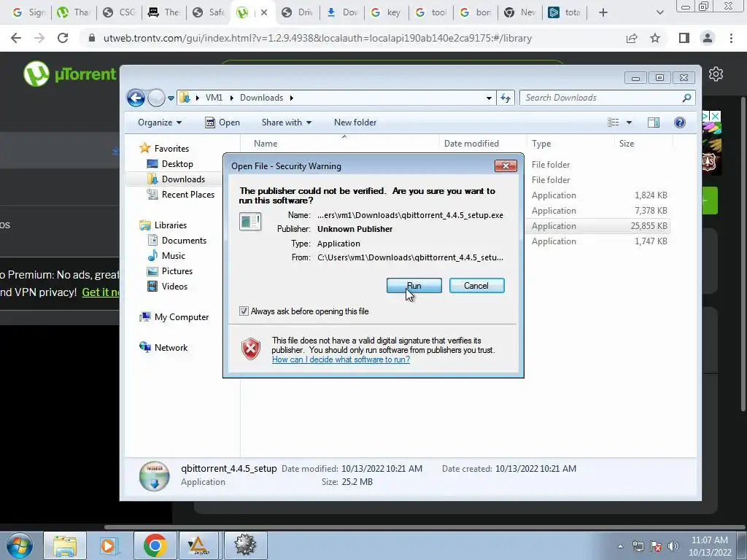This screenshot has width=747, height=560.
Task: Switch to the 'tota' tab
Action: pos(565,12)
